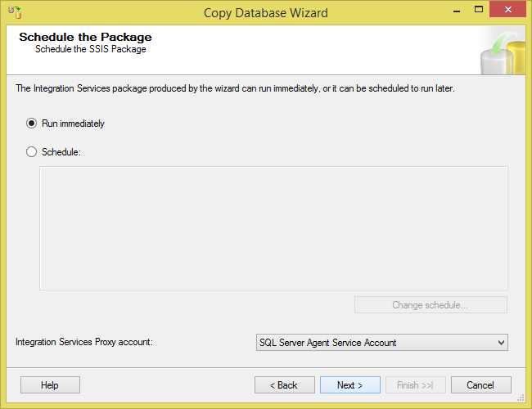Click the Integration Services package description text

click(235, 88)
